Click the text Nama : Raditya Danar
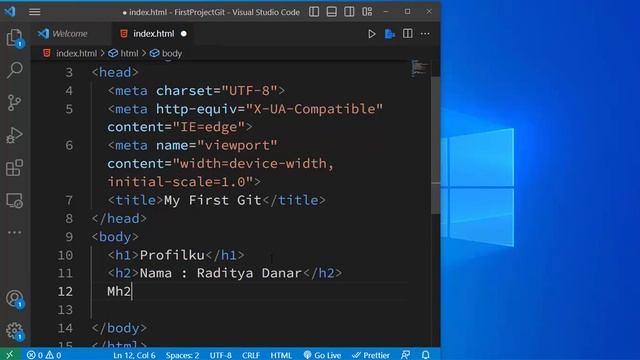The height and width of the screenshot is (360, 640). [220, 273]
